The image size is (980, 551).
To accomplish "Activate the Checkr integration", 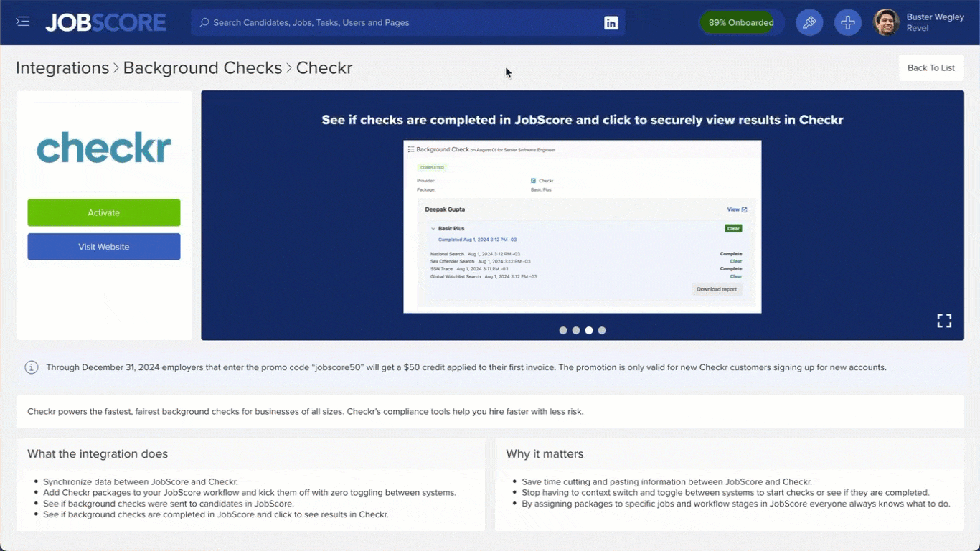I will coord(103,212).
